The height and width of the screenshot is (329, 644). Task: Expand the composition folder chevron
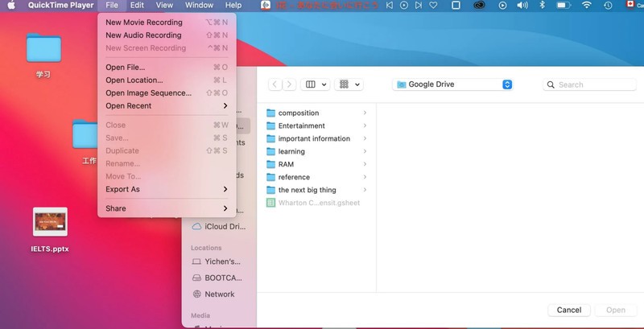[x=365, y=113]
